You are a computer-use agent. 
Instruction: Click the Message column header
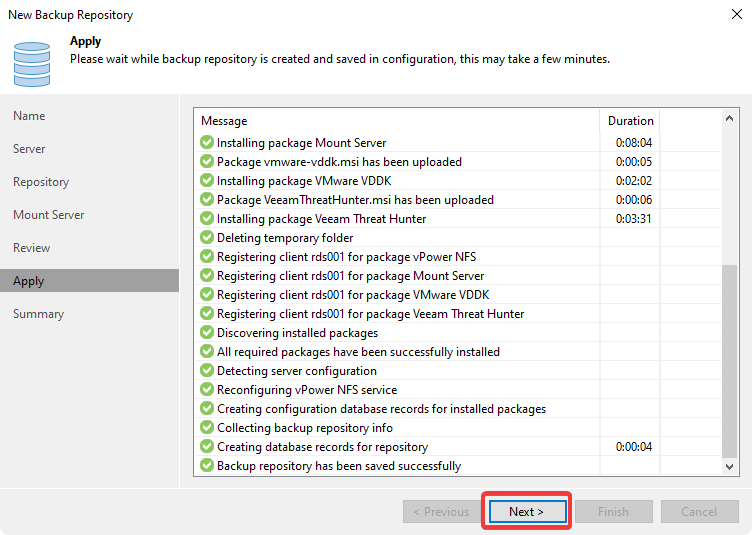(224, 121)
